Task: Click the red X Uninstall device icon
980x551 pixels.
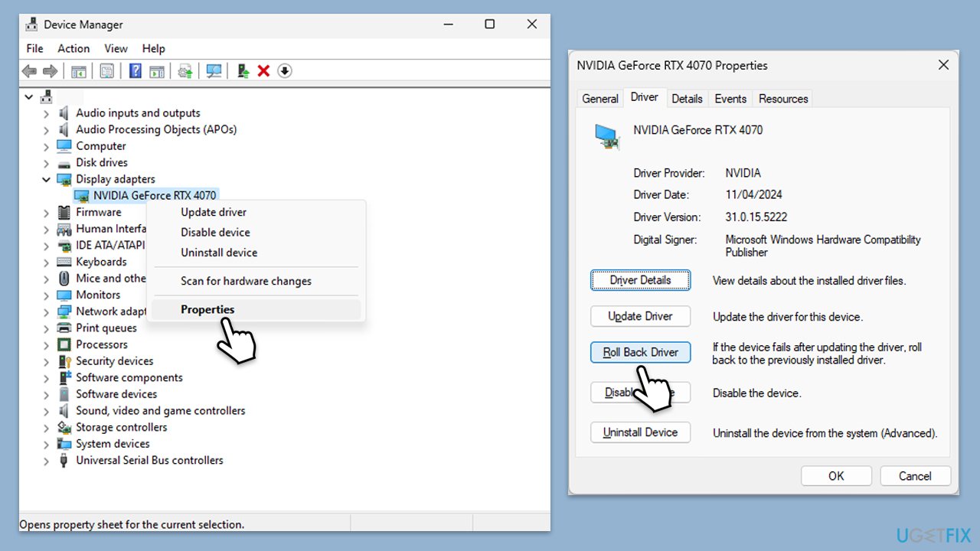Action: click(263, 71)
